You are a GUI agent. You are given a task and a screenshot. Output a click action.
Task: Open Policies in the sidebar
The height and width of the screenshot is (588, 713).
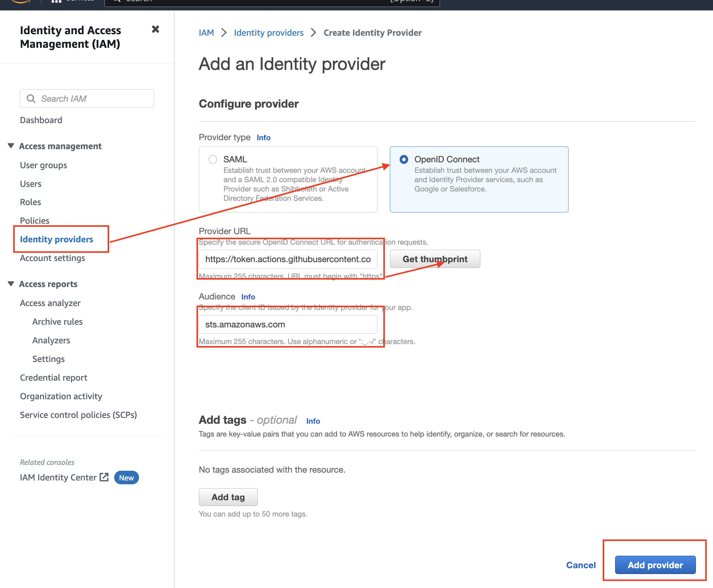[35, 221]
